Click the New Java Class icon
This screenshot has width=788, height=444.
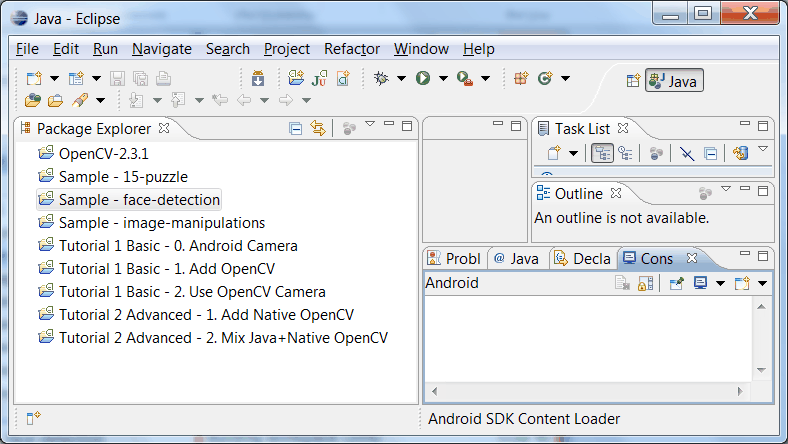(x=545, y=78)
